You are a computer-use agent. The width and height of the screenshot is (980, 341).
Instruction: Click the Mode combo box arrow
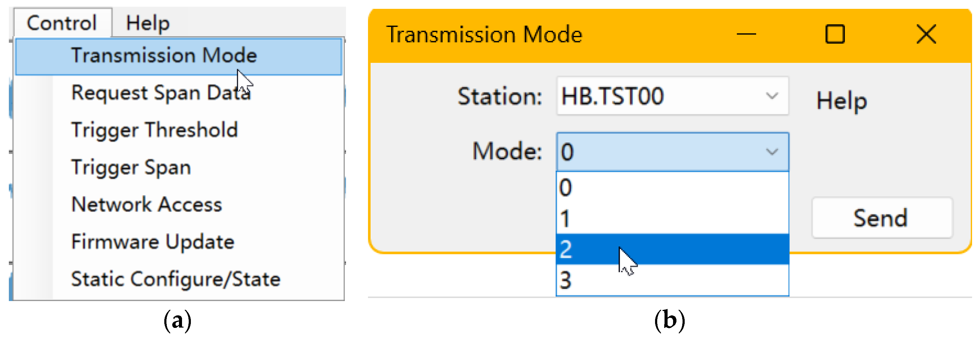(x=771, y=152)
